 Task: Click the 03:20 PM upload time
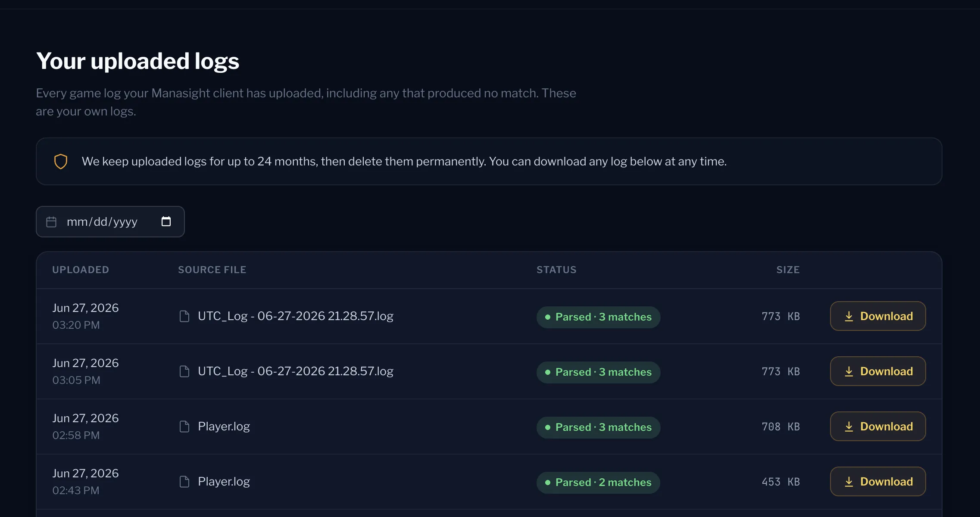coord(76,325)
